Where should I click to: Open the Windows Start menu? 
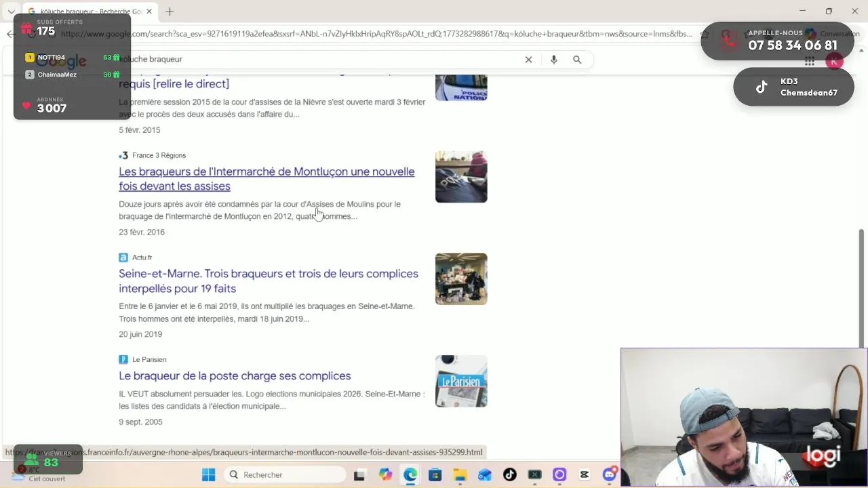click(x=208, y=474)
